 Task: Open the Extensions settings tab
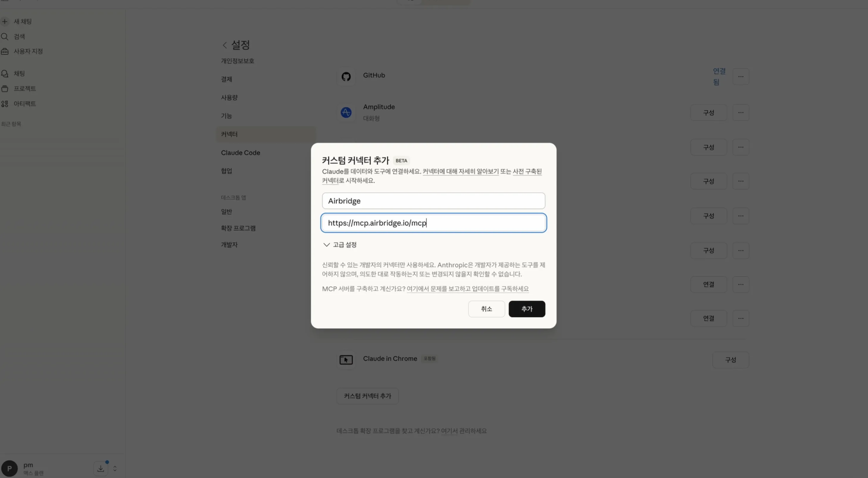238,228
